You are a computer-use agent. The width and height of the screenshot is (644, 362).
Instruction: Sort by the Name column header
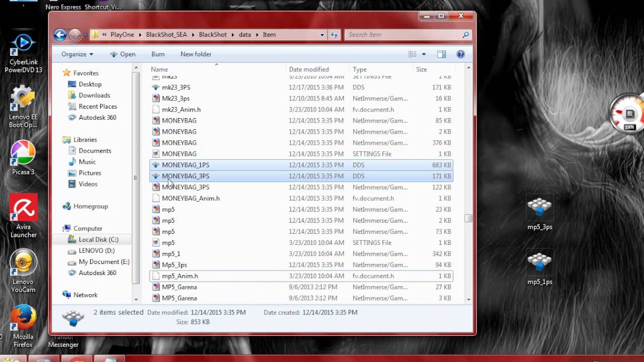[217, 69]
